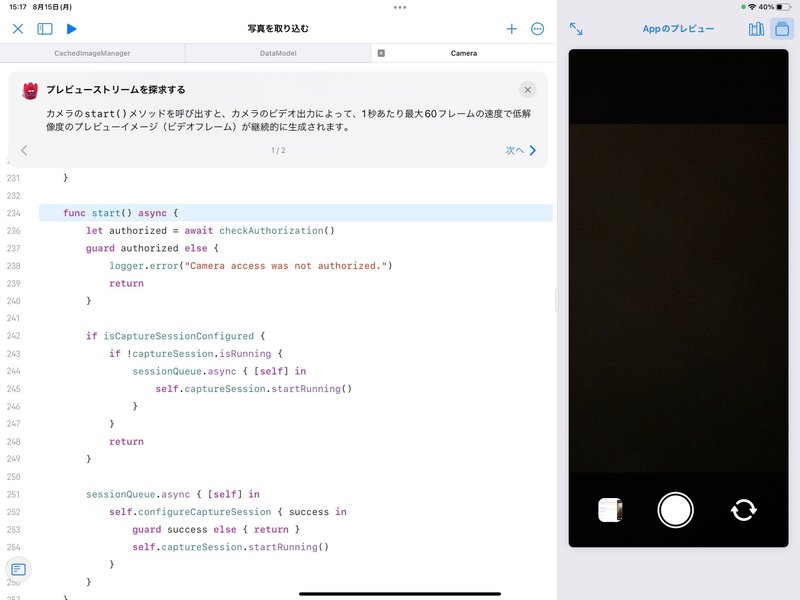Switch camera with the rotate icon
The image size is (800, 600).
pos(743,510)
